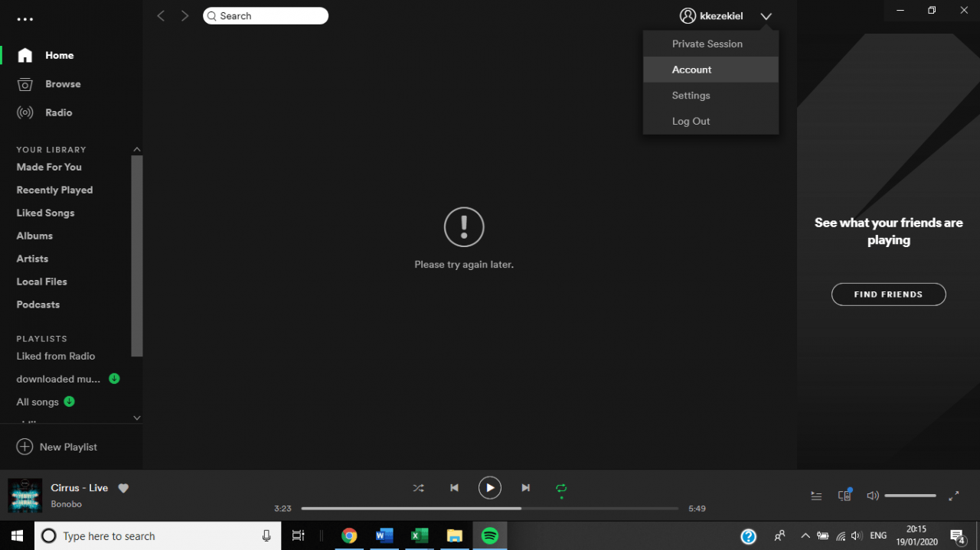Seek on the song progress bar
The image size is (980, 550).
pos(489,508)
